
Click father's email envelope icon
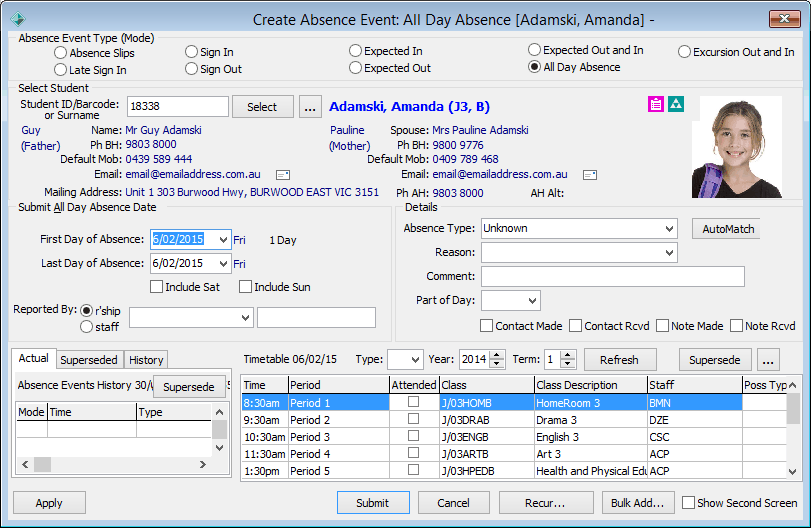pos(283,175)
